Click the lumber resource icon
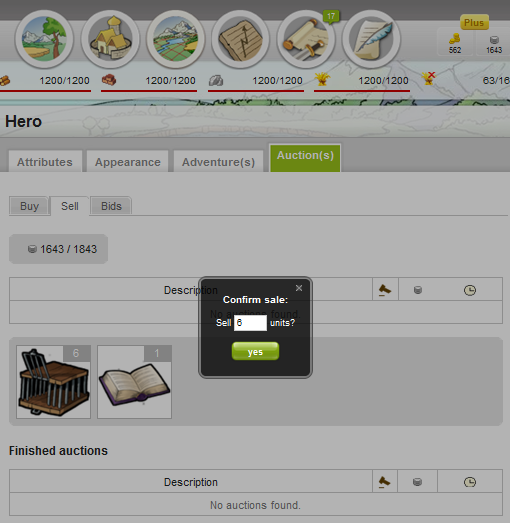 pos(5,80)
